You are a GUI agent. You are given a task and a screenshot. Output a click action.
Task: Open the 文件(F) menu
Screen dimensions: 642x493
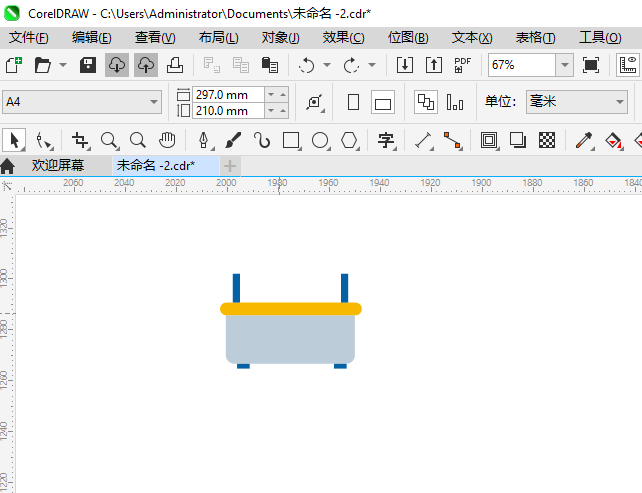point(29,38)
